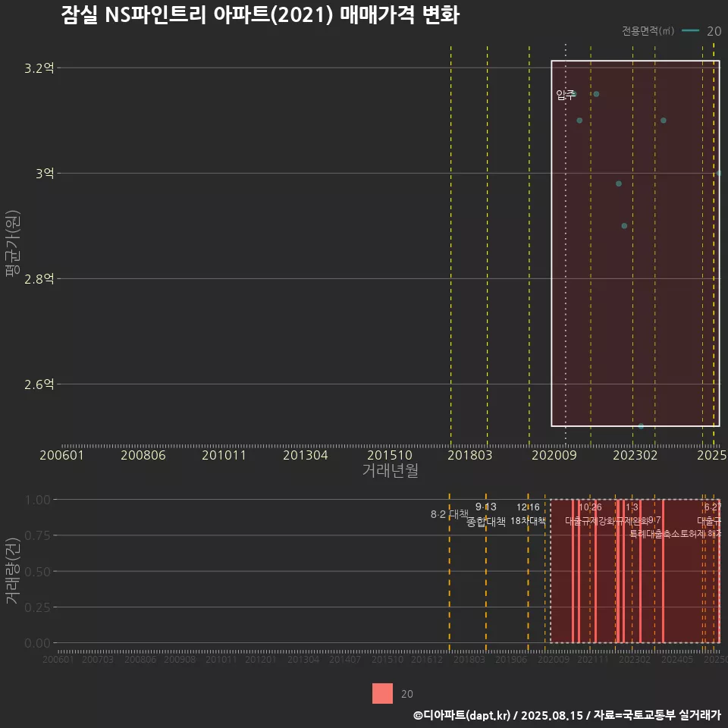Image resolution: width=728 pixels, height=728 pixels.
Task: Click the '200908' tick on the volume chart axis
Action: (180, 659)
